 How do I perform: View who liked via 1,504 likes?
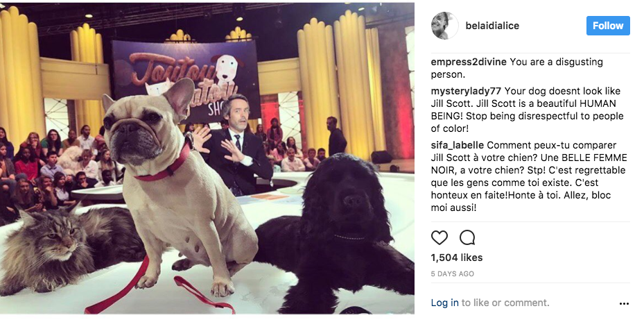pyautogui.click(x=457, y=258)
